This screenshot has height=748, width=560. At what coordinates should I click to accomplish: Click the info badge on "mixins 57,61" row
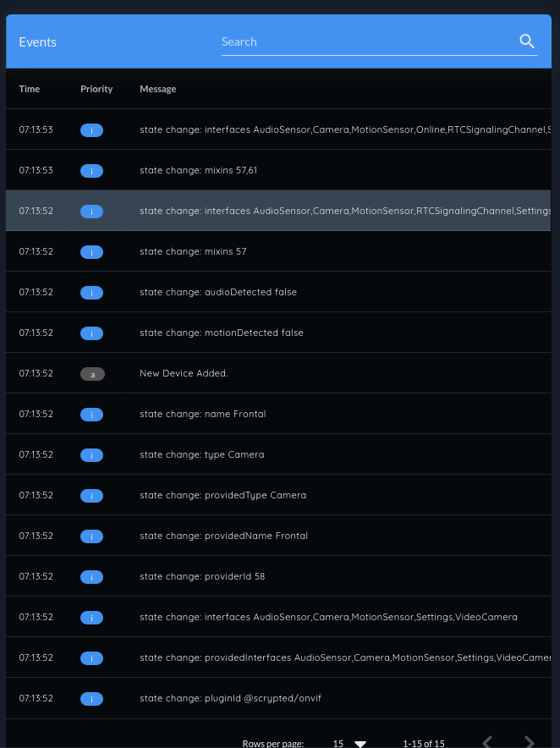[x=91, y=170]
